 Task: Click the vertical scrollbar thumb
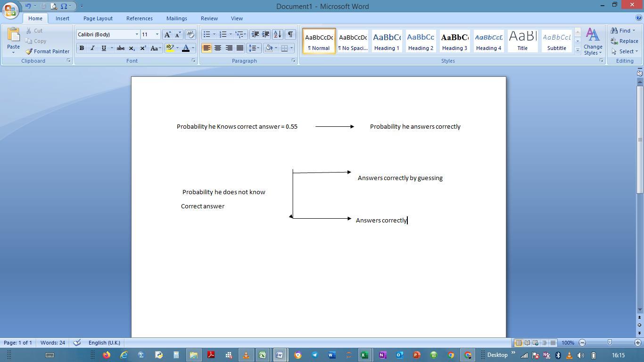(x=640, y=139)
